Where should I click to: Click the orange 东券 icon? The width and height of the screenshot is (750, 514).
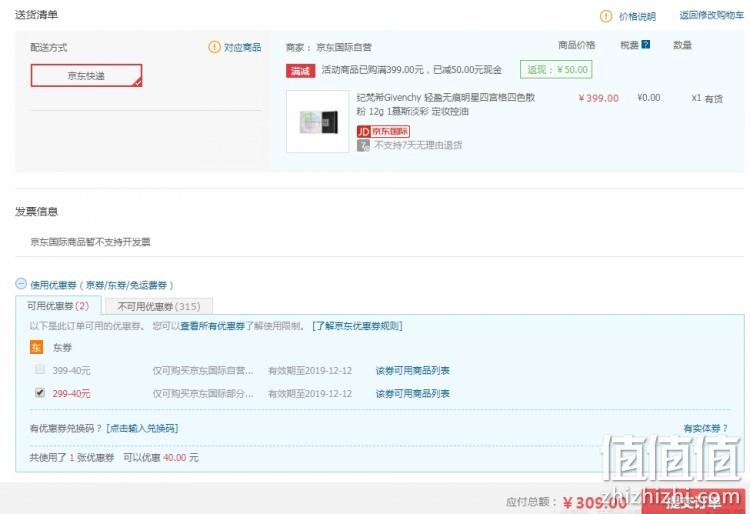[36, 347]
